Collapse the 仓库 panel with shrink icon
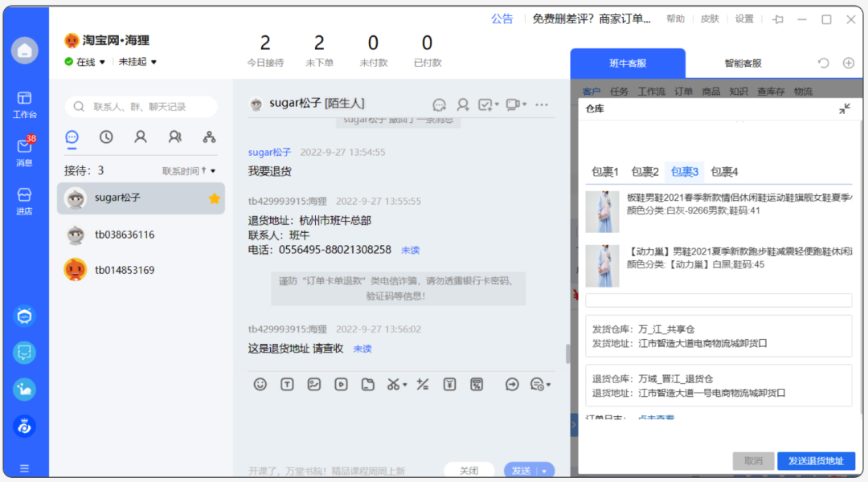This screenshot has width=868, height=482. [x=844, y=109]
